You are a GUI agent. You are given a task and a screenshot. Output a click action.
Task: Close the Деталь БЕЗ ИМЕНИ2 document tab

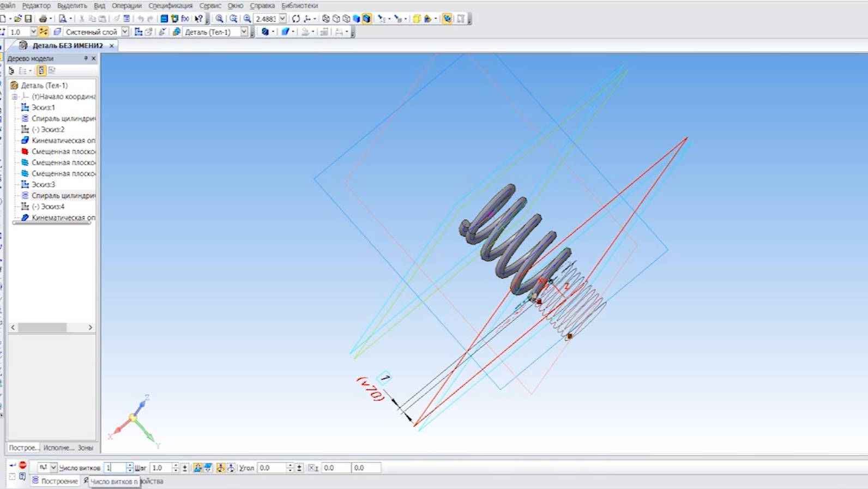click(112, 46)
